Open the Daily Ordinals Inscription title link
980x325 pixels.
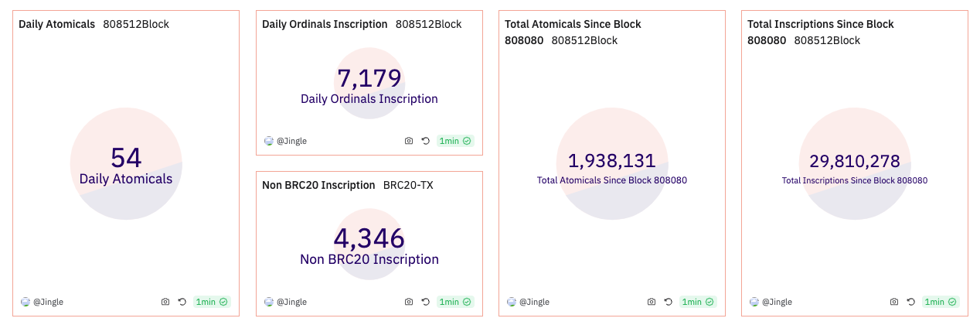click(325, 24)
